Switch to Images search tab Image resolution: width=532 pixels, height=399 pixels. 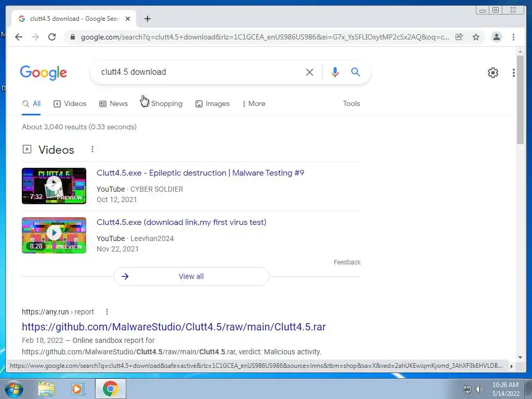[x=212, y=103]
